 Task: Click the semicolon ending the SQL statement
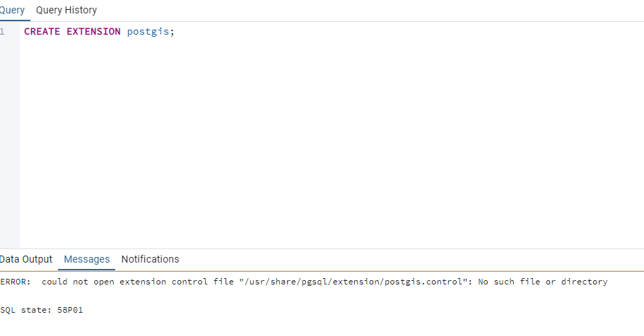coord(172,32)
